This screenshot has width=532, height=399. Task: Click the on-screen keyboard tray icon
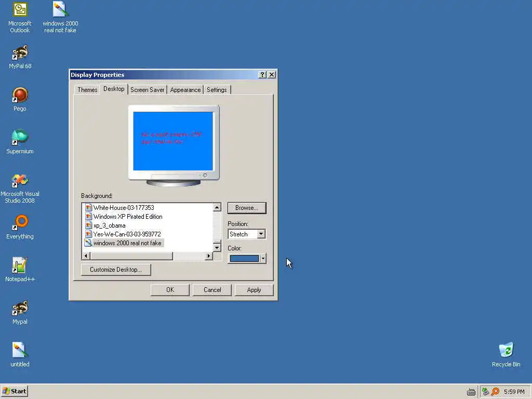point(471,392)
